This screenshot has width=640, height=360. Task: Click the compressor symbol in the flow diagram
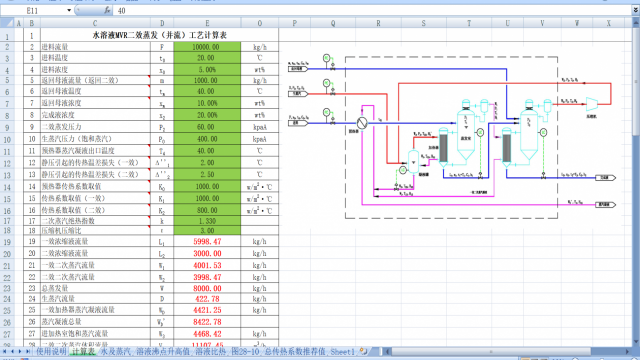click(591, 104)
